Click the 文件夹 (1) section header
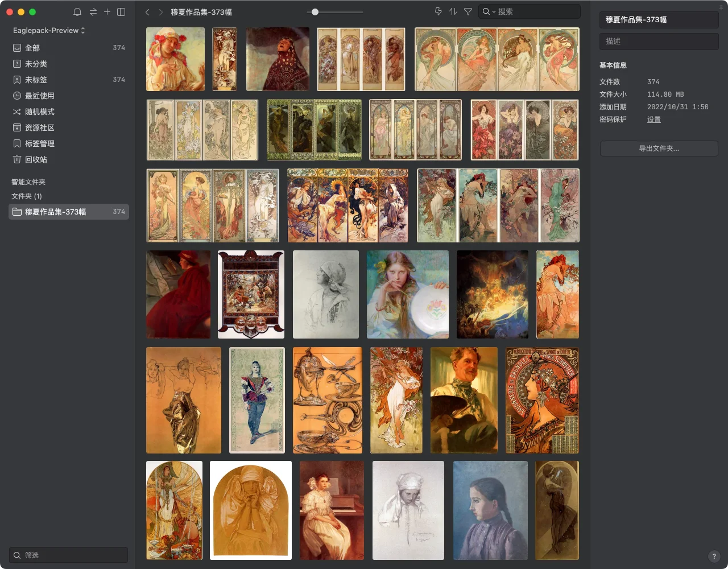The width and height of the screenshot is (728, 569). (x=27, y=196)
